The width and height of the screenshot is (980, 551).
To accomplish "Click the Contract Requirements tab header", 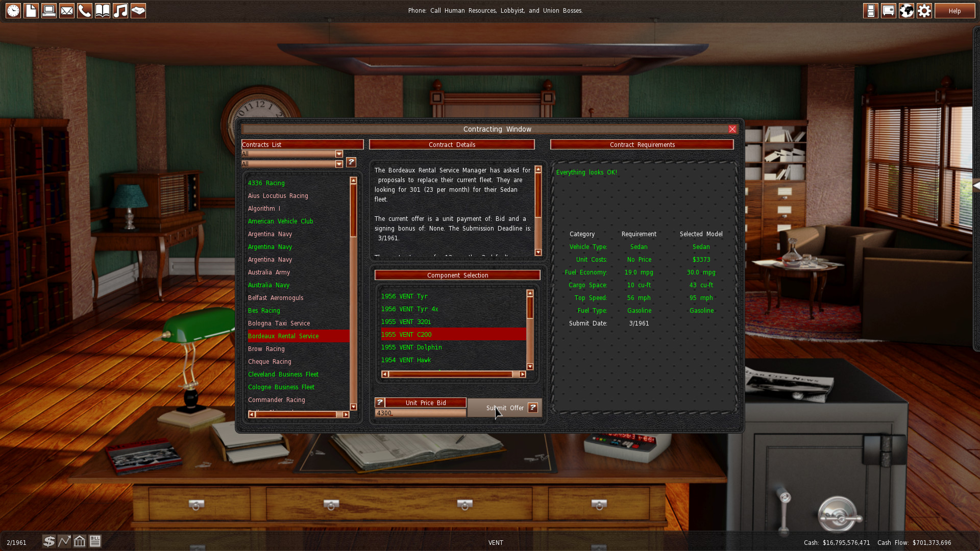I will 643,144.
